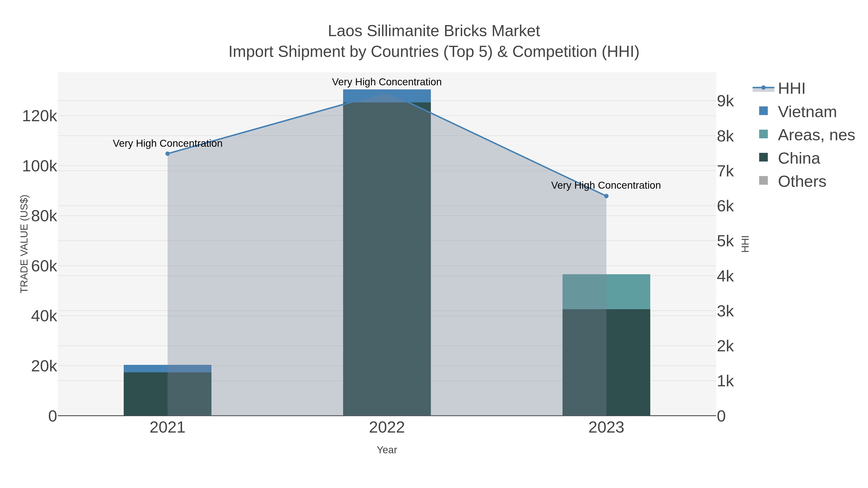
Task: Toggle the Vietnam legend entry
Action: click(x=797, y=112)
